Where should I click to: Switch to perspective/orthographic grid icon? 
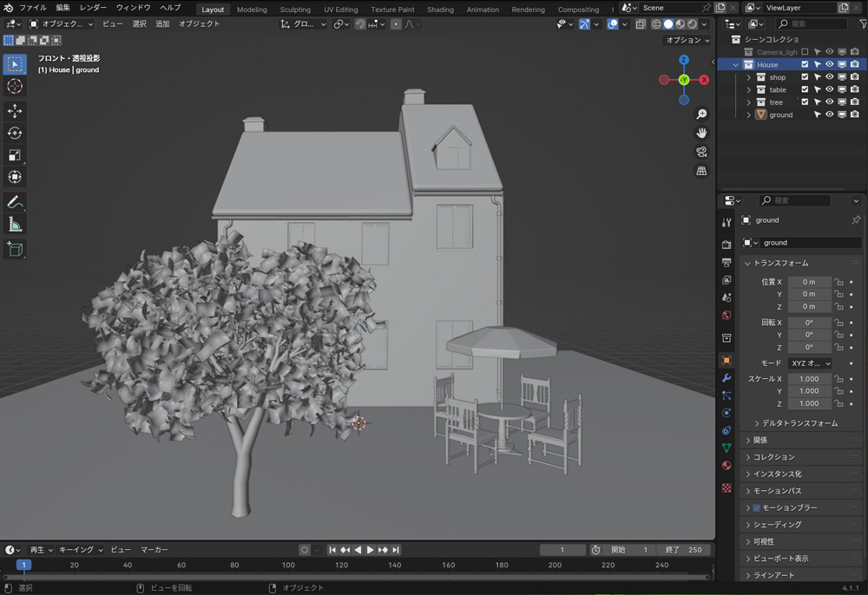(x=701, y=171)
